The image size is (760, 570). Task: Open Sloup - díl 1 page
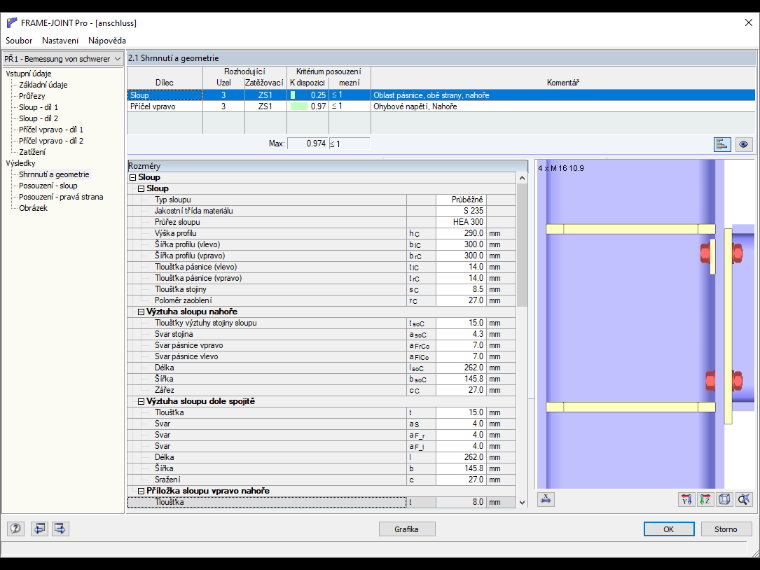click(38, 107)
